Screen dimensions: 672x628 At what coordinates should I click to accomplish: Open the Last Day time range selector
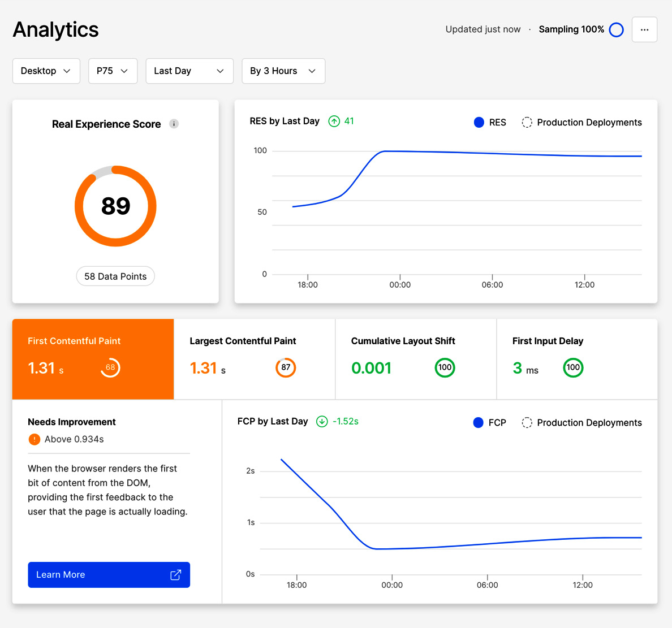click(189, 71)
